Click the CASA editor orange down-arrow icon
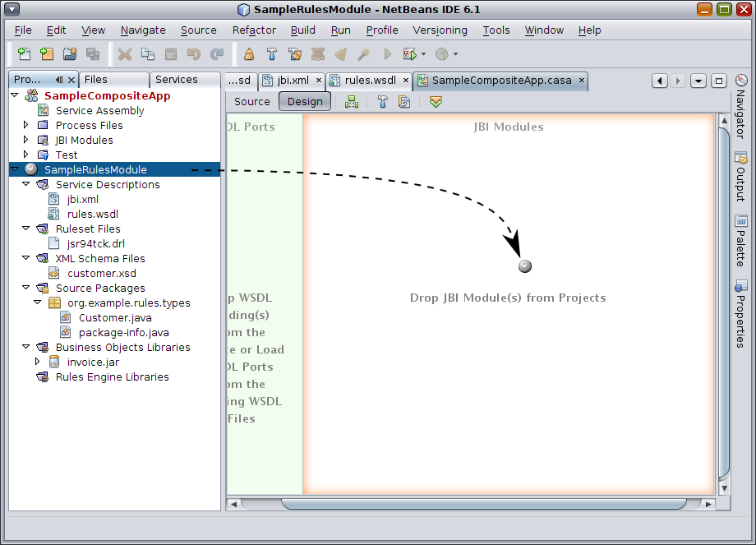Image resolution: width=756 pixels, height=545 pixels. click(x=436, y=102)
